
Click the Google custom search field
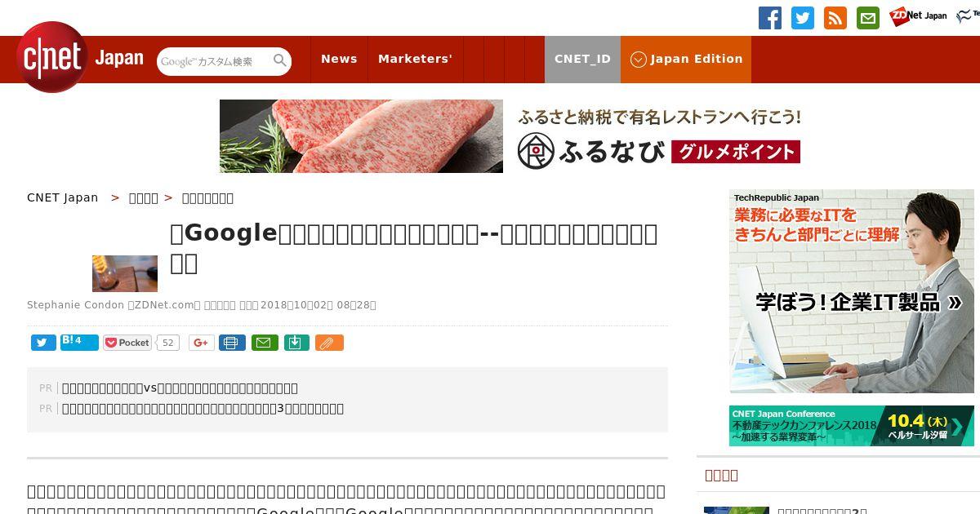(214, 61)
